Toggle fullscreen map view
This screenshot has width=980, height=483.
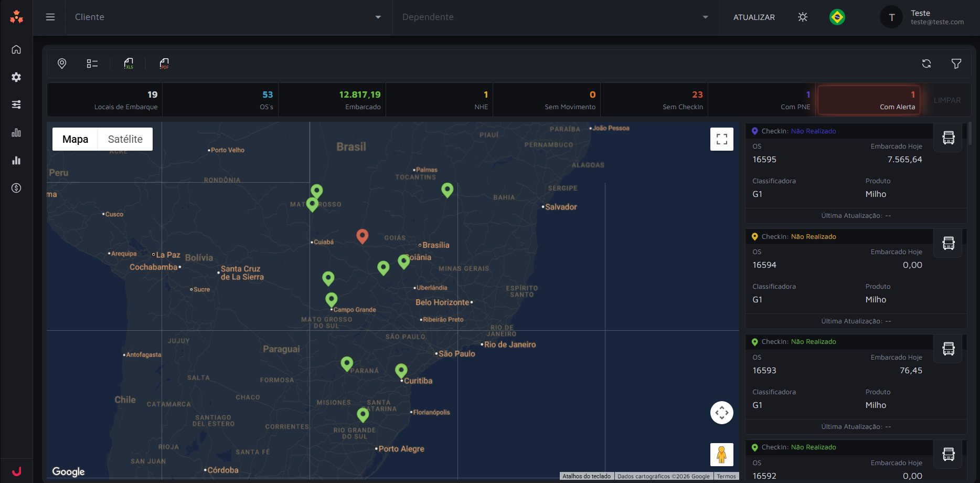[722, 139]
